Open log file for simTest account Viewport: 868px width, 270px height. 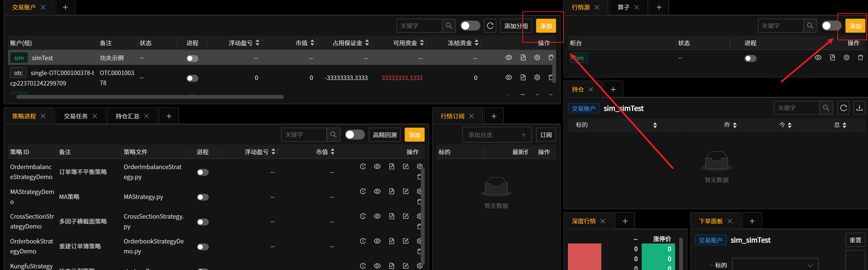523,58
